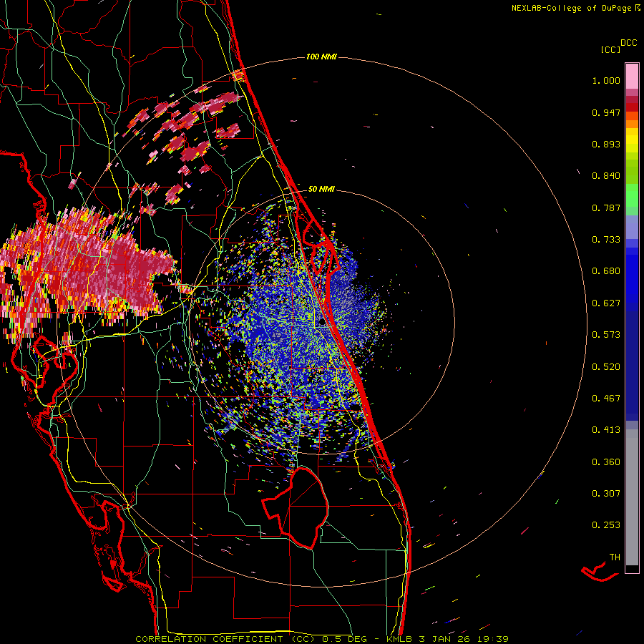Click the 50 NMI range ring label
This screenshot has height=644, width=644.
(x=321, y=189)
